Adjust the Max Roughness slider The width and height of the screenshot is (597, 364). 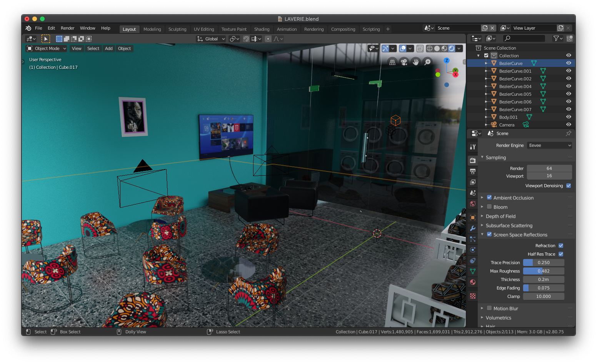[x=544, y=271]
